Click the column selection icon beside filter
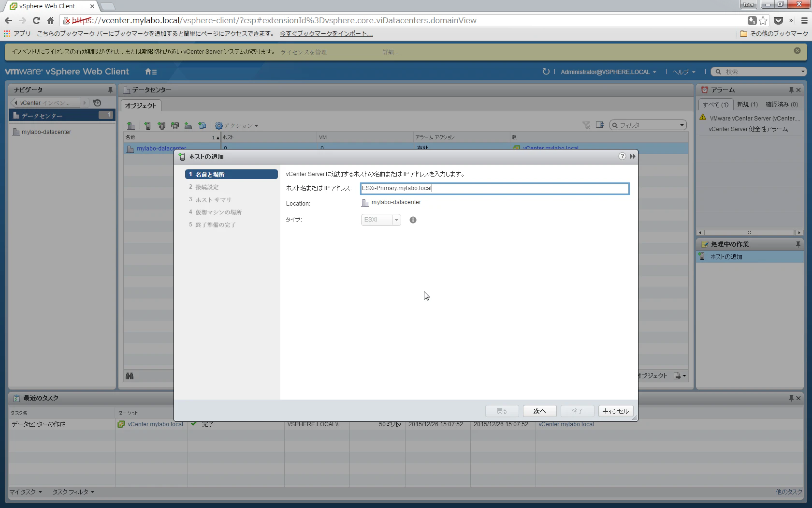The height and width of the screenshot is (508, 812). coord(600,125)
